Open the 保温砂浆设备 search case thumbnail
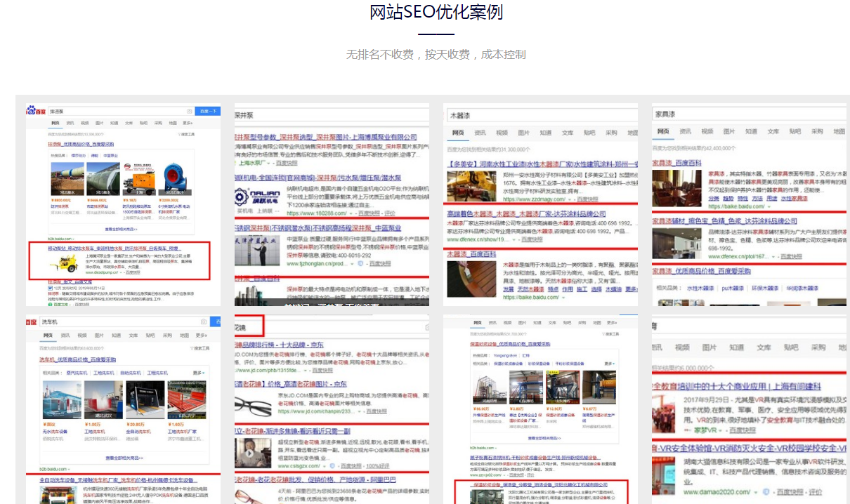Viewport: 850px width, 504px height. coord(541,410)
